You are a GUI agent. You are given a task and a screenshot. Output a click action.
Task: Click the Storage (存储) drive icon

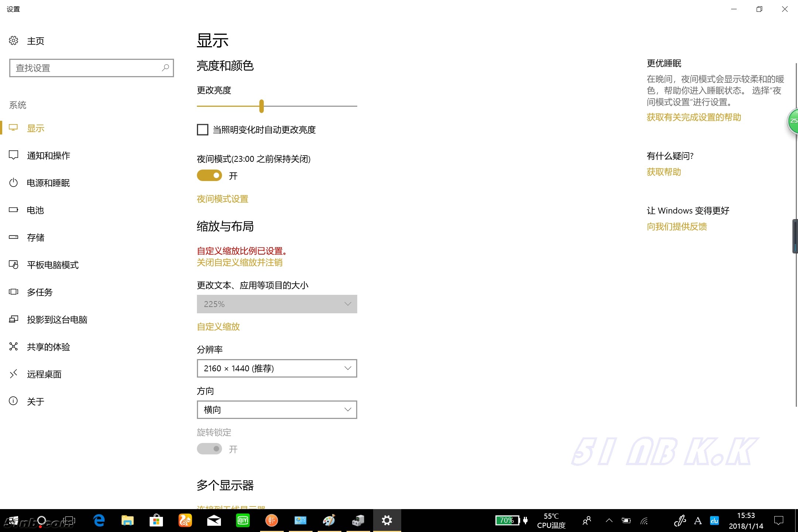(14, 237)
